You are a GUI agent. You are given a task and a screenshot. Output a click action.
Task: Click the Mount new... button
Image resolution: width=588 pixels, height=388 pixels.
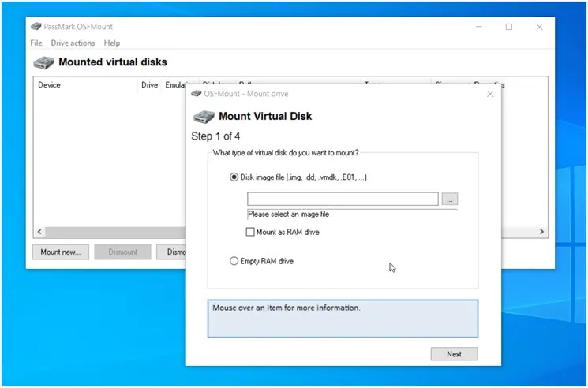(x=61, y=252)
